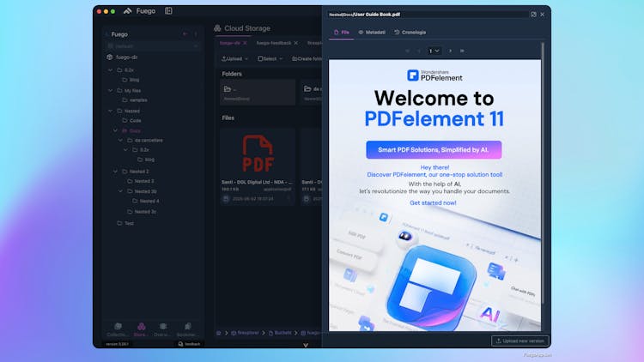The image size is (644, 362).
Task: Select the File tab in preview panel
Action: [x=341, y=33]
